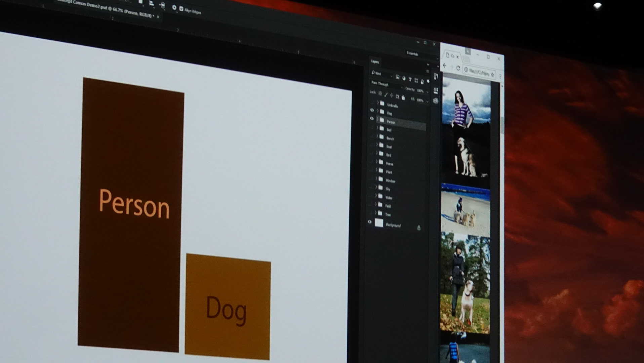Click the type layer filter icon
The height and width of the screenshot is (363, 644).
point(410,79)
